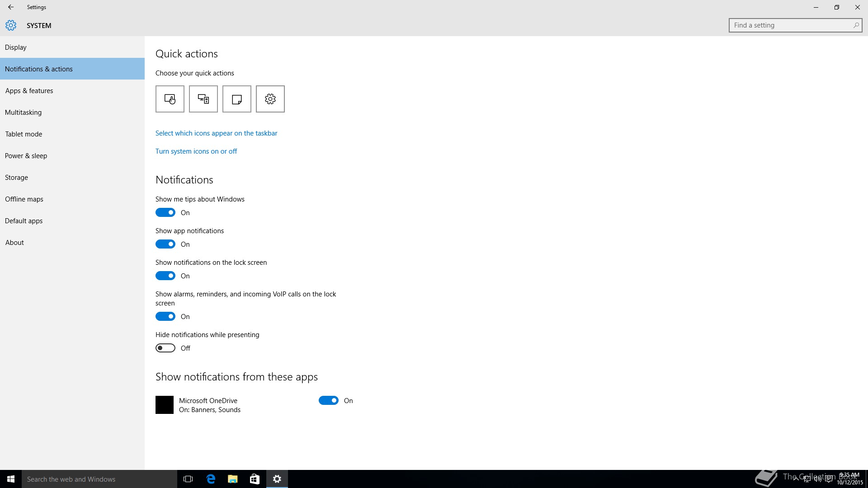Go back using the arrow in the title bar
Image resolution: width=868 pixels, height=488 pixels.
coord(11,7)
